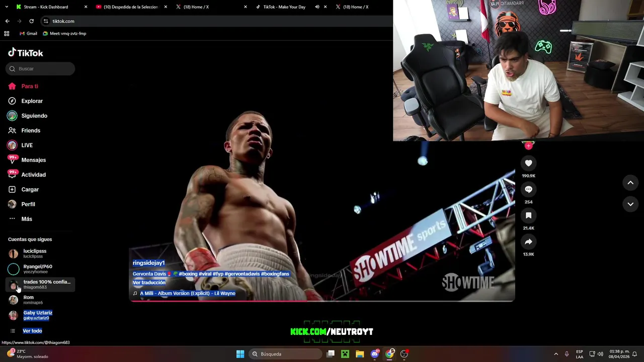Focus the Buscar search field
Viewport: 644px width, 362px height.
pos(40,69)
